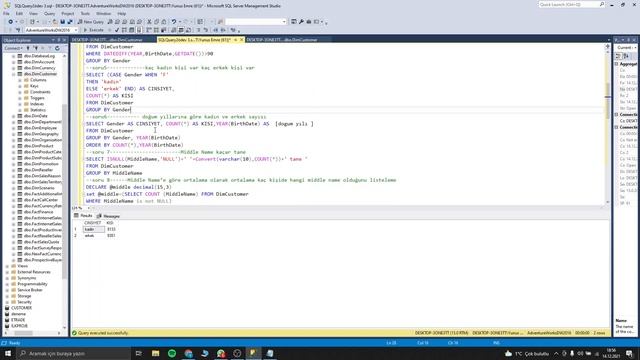Open Spotify from the taskbar
This screenshot has width=640, height=360.
point(172,353)
